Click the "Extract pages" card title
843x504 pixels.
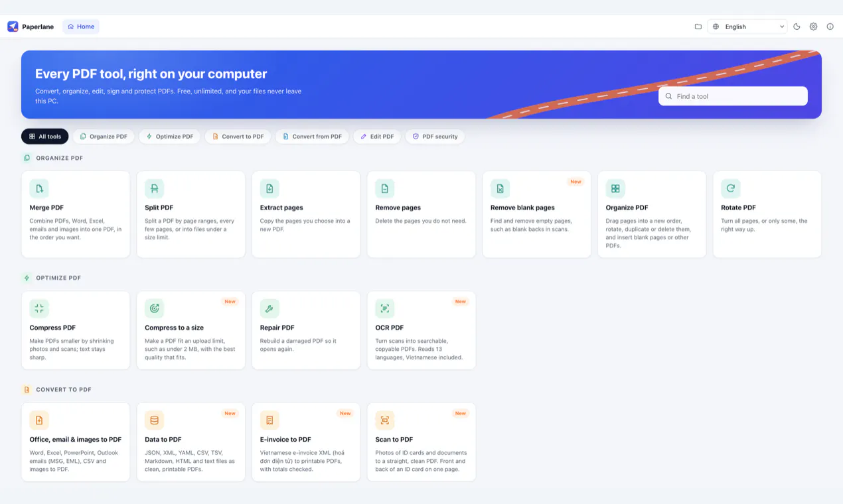(x=281, y=208)
